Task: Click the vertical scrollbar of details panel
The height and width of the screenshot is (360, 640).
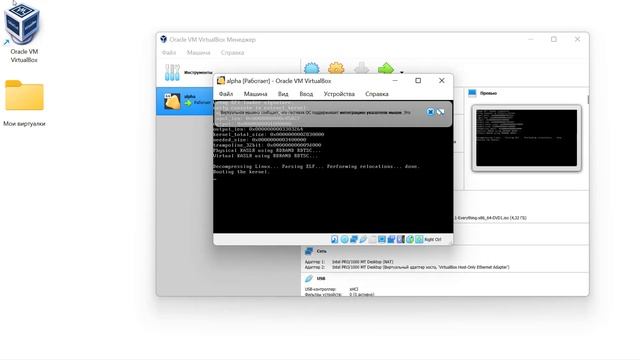Action: click(x=588, y=99)
